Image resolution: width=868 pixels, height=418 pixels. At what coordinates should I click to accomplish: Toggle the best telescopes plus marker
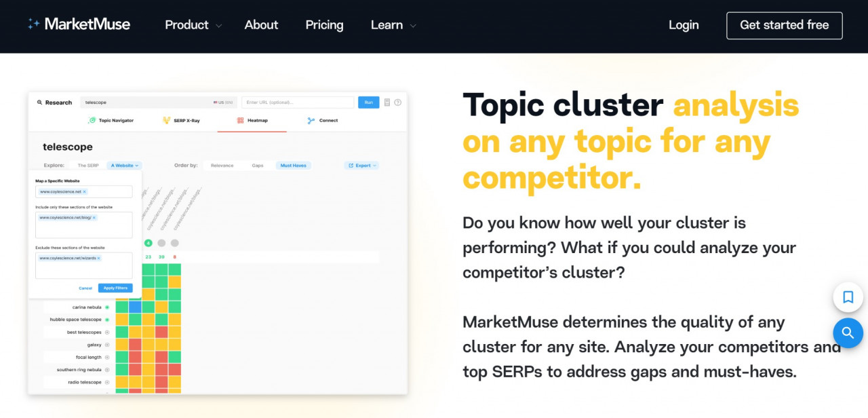107,332
